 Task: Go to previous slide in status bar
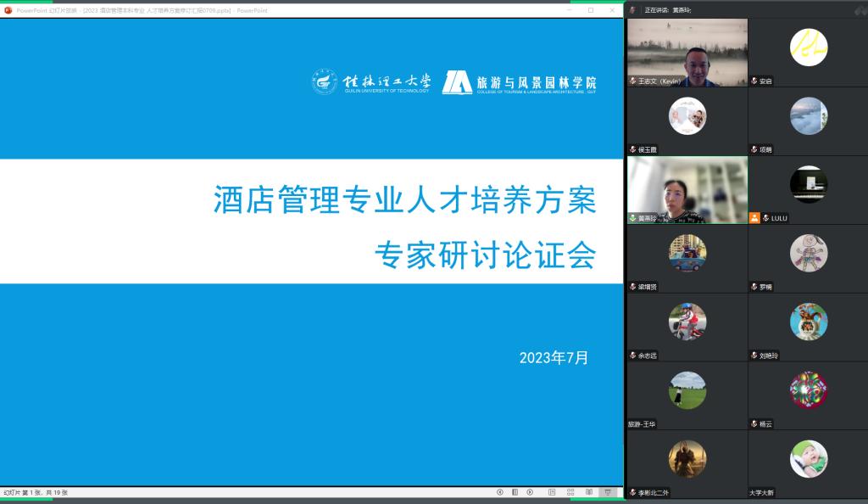[500, 492]
